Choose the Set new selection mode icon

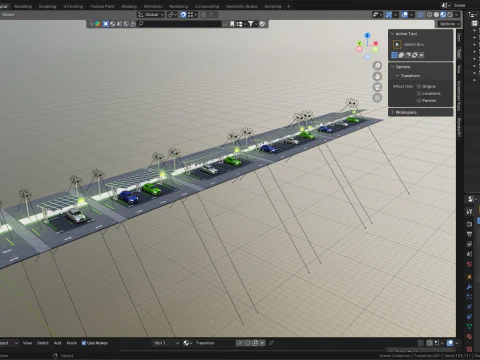[395, 55]
